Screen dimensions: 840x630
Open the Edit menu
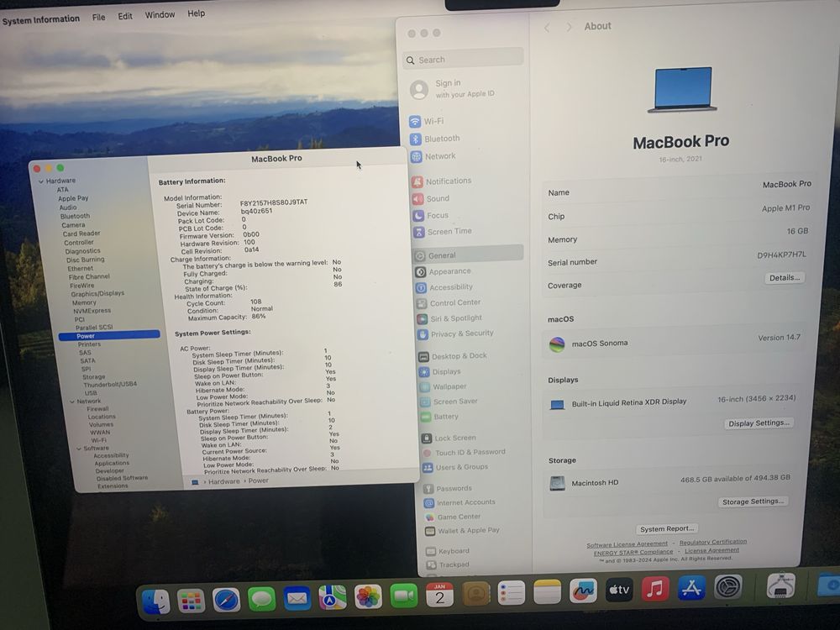click(125, 16)
